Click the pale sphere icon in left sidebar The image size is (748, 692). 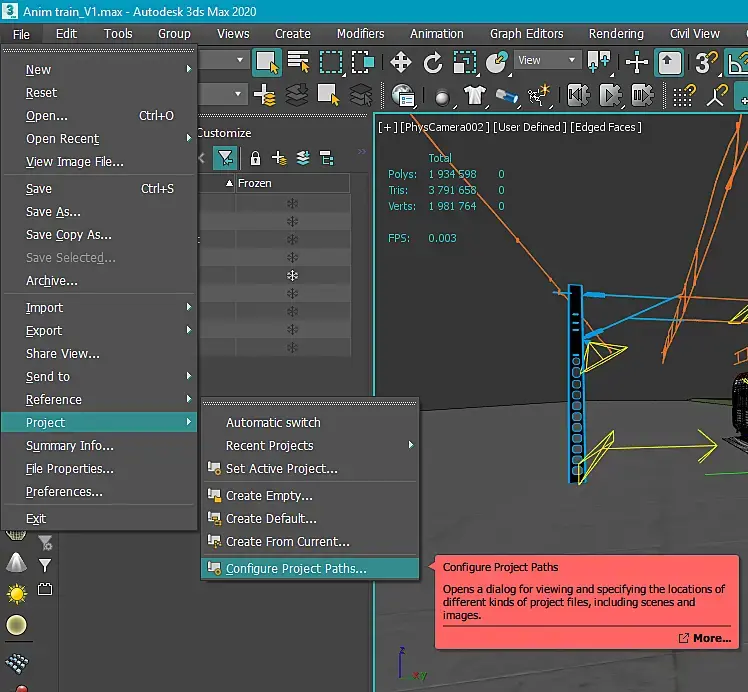[x=17, y=625]
